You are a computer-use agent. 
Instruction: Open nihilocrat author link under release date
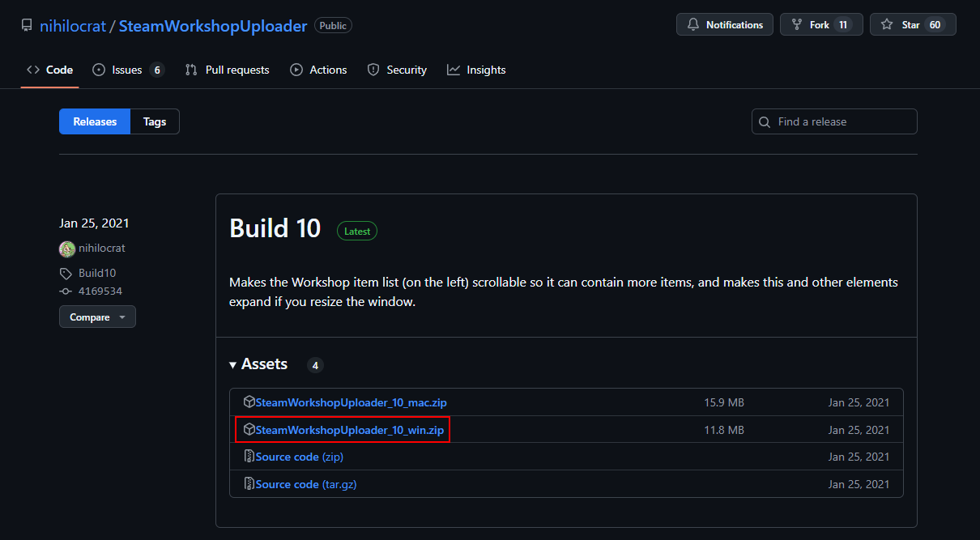click(x=102, y=248)
